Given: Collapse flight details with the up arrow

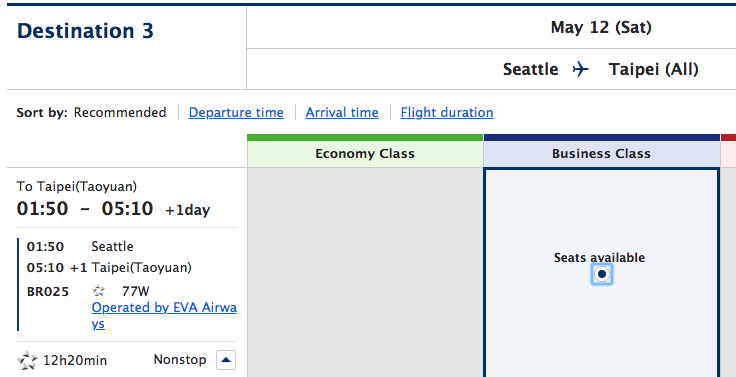Looking at the screenshot, I should 226,360.
